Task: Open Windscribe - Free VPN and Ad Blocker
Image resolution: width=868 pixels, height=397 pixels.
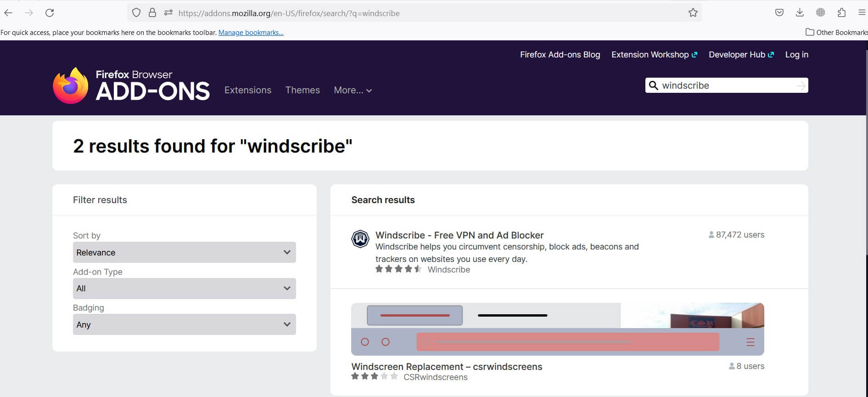Action: [459, 235]
